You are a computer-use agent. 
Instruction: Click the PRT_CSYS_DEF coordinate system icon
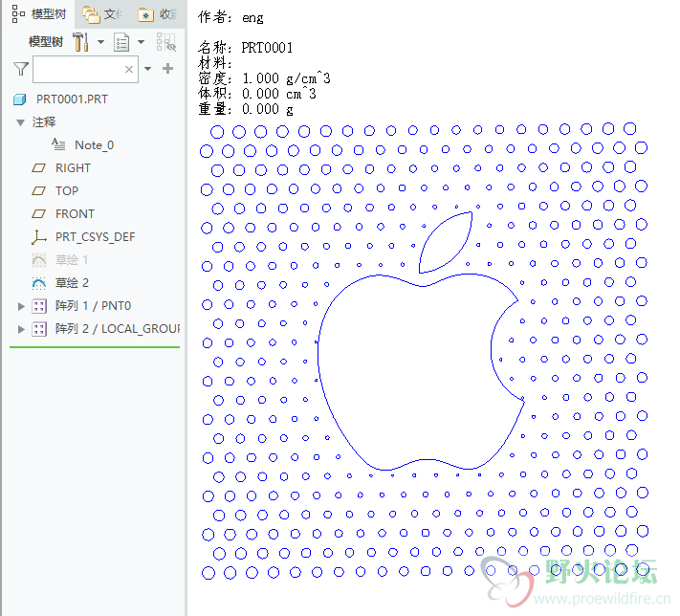pyautogui.click(x=39, y=237)
